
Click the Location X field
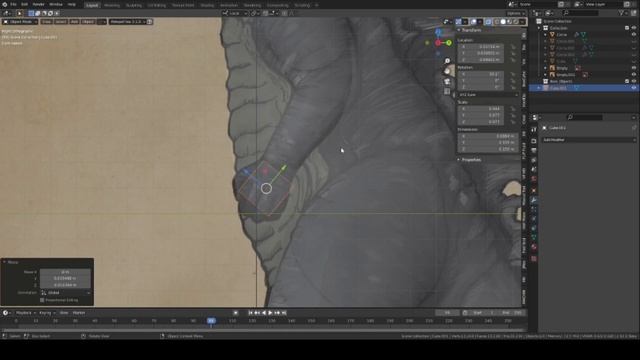point(480,47)
